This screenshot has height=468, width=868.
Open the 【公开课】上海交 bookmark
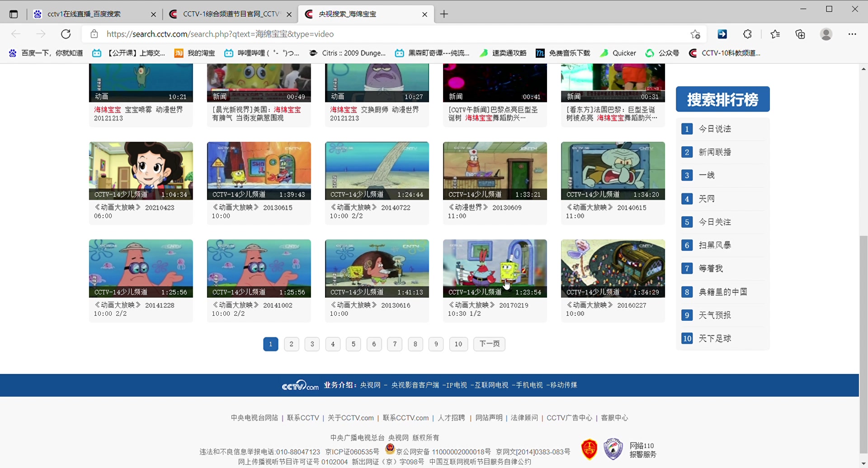(x=129, y=53)
